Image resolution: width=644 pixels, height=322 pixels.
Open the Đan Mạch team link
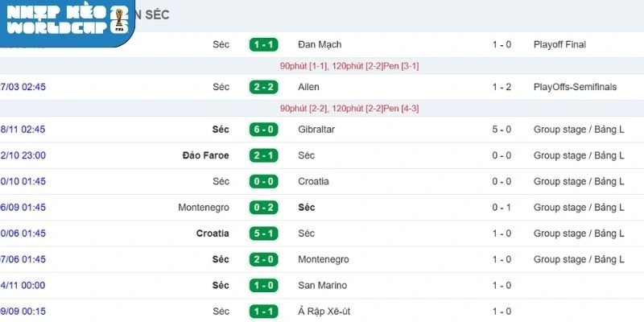coord(320,45)
